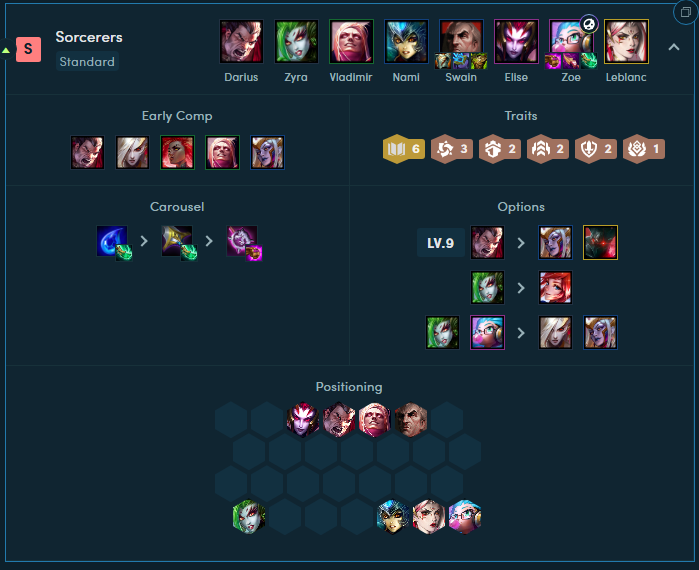Screen dimensions: 699x570
Task: Click the Elise portrait in header row
Action: [x=516, y=41]
